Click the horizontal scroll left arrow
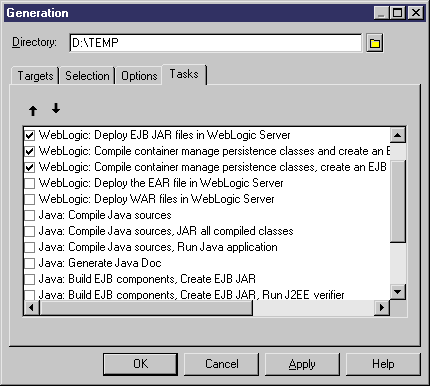The height and width of the screenshot is (386, 430). click(32, 307)
